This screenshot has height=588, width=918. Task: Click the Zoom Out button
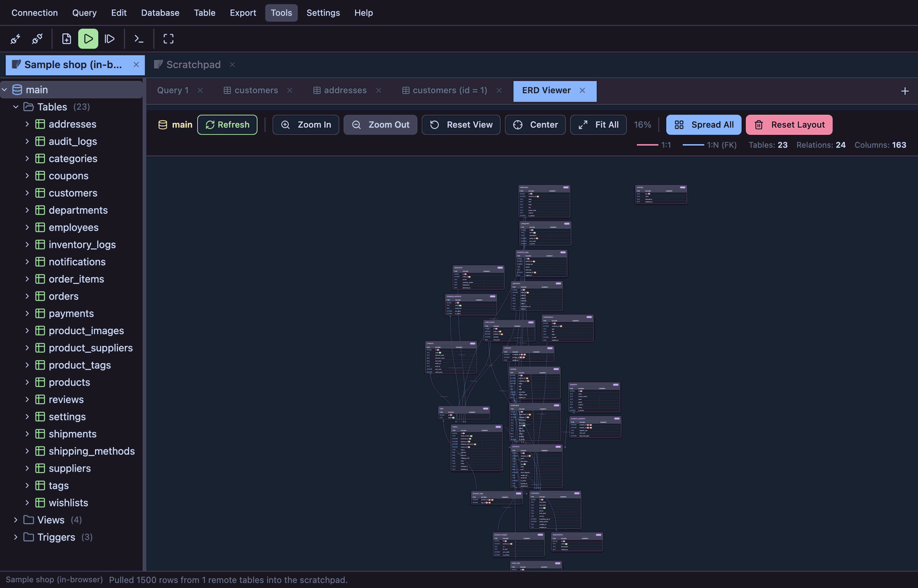(380, 124)
